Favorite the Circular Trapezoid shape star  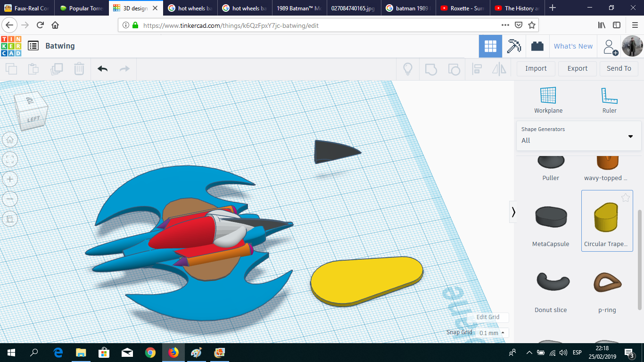(626, 198)
